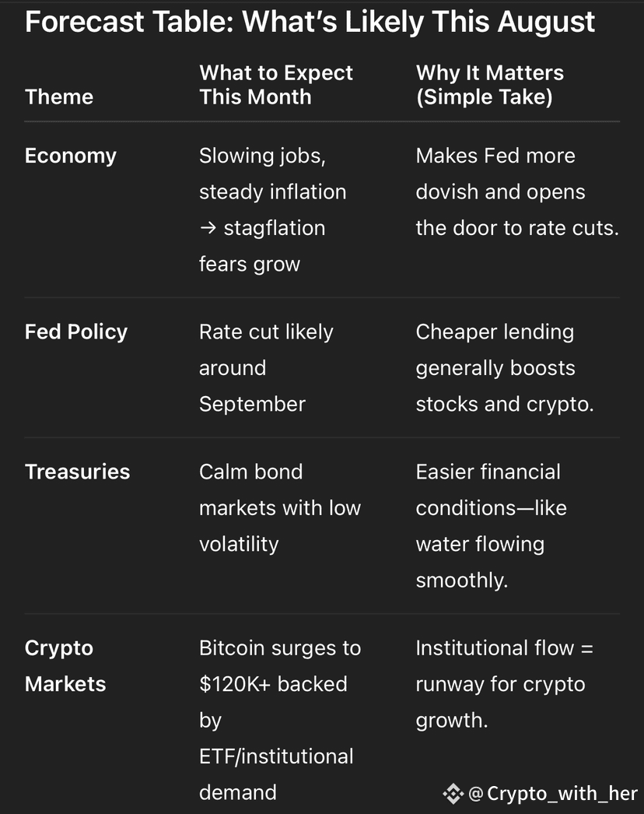The width and height of the screenshot is (644, 814).
Task: Click the Binance logo icon in watermark
Action: click(x=453, y=794)
